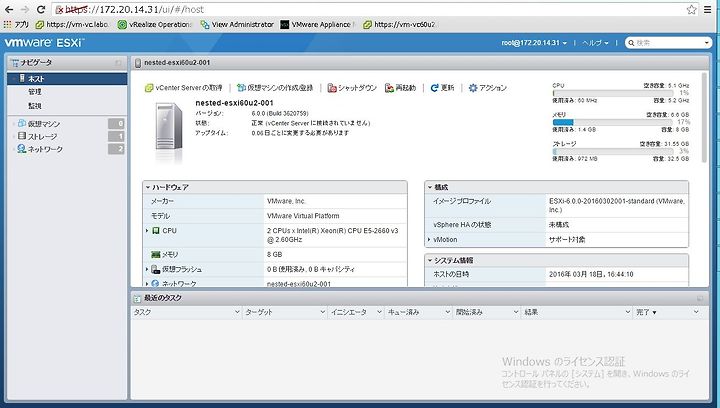The height and width of the screenshot is (408, 720).
Task: Expand the 仮想フラッシュ row
Action: [147, 269]
